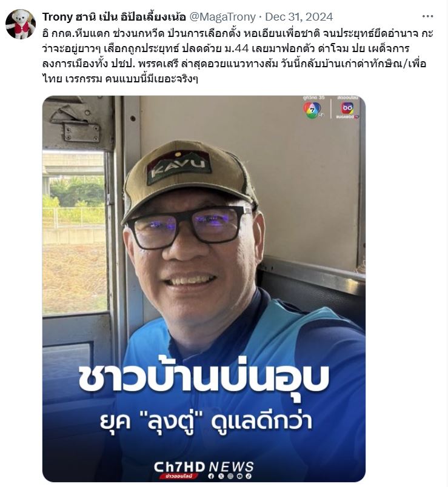Open the Dec 31, 2024 timestamp link

[299, 16]
